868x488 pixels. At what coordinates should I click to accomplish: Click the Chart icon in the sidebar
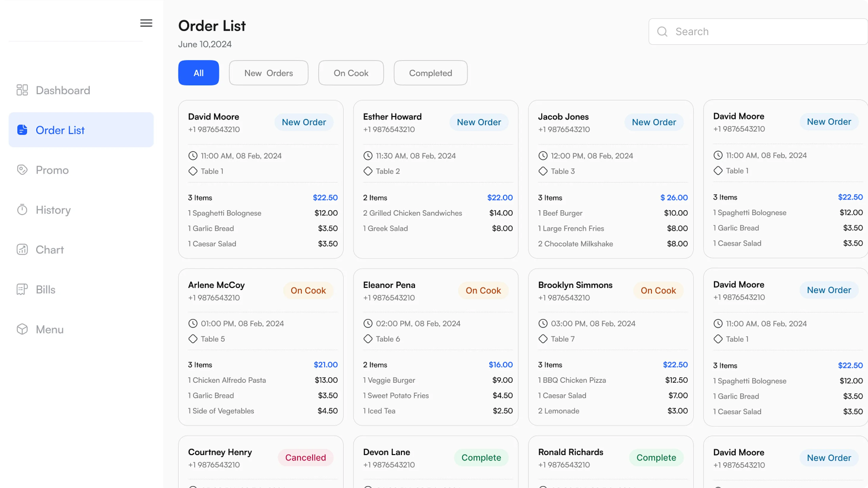coord(22,250)
